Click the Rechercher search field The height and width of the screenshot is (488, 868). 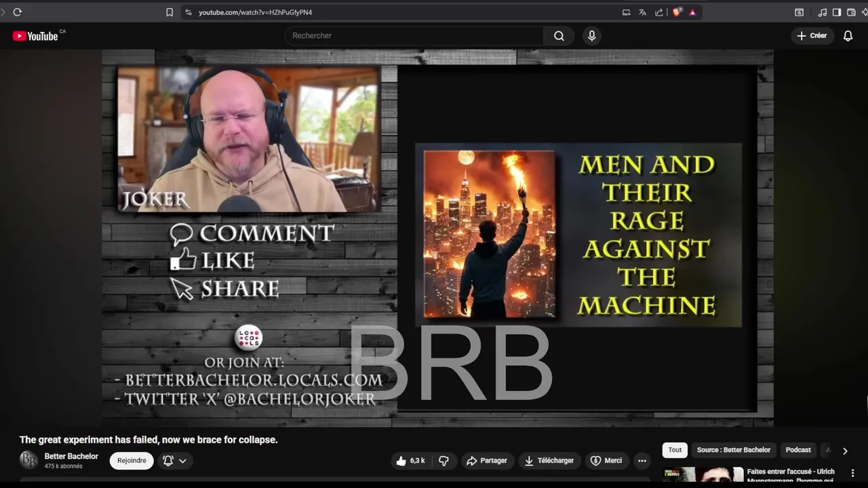[414, 36]
